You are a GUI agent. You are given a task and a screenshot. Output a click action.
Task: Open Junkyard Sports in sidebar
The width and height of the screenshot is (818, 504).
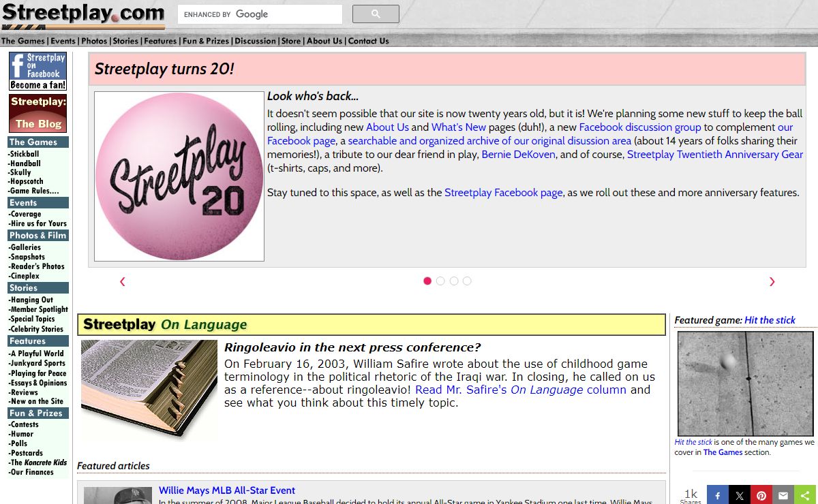click(37, 363)
